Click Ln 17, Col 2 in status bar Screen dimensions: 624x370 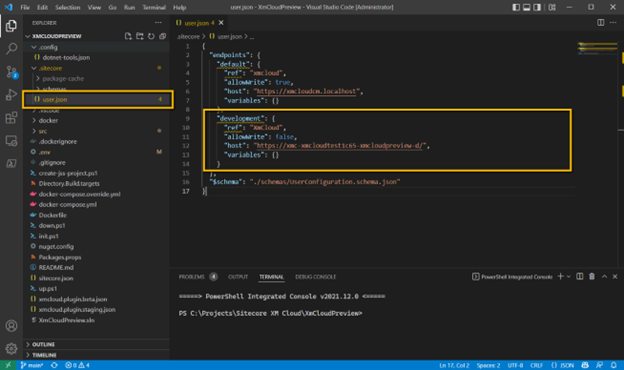(454, 365)
